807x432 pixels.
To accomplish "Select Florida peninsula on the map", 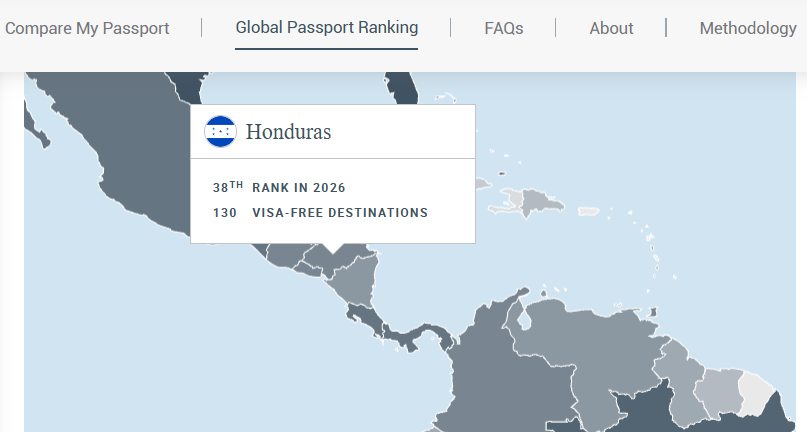I will tap(402, 88).
